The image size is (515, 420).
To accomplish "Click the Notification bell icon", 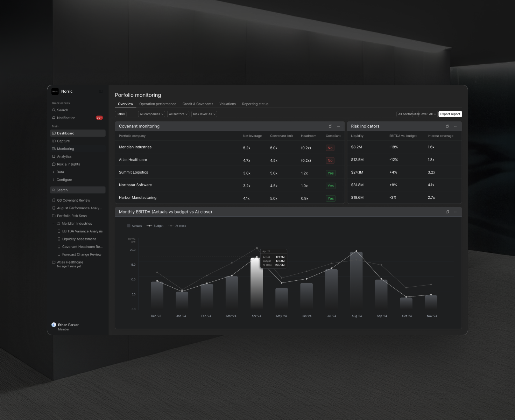I will click(54, 118).
